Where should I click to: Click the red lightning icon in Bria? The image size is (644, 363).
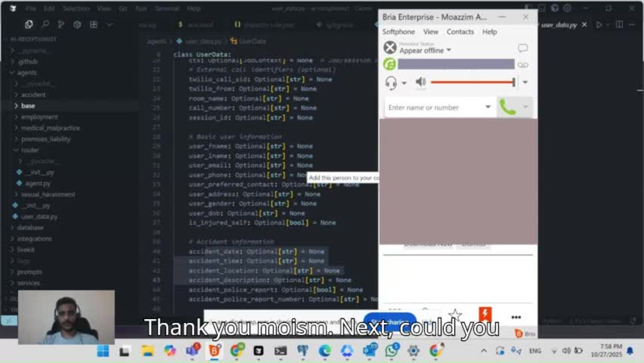click(485, 315)
